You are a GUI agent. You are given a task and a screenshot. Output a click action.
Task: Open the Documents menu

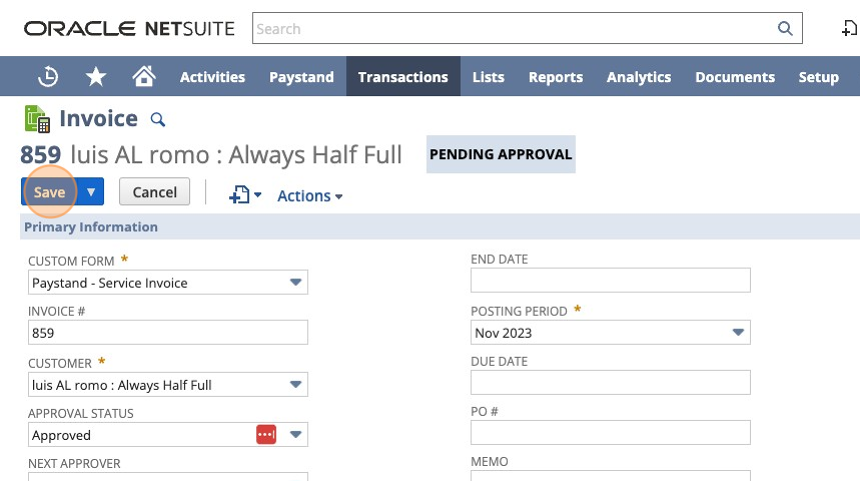pyautogui.click(x=735, y=77)
